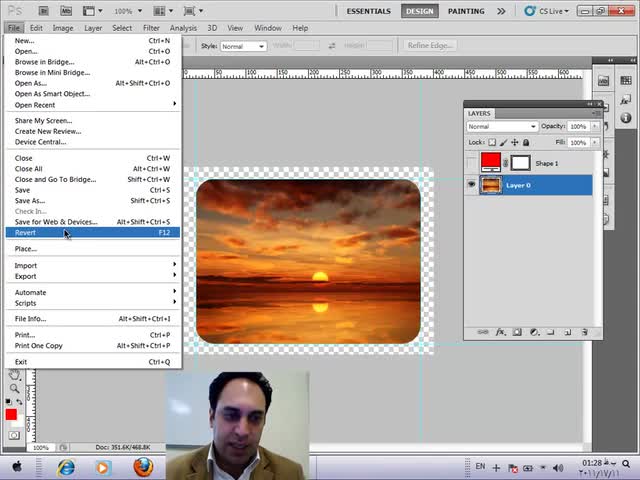Click the Refine Edge button

pos(430,46)
